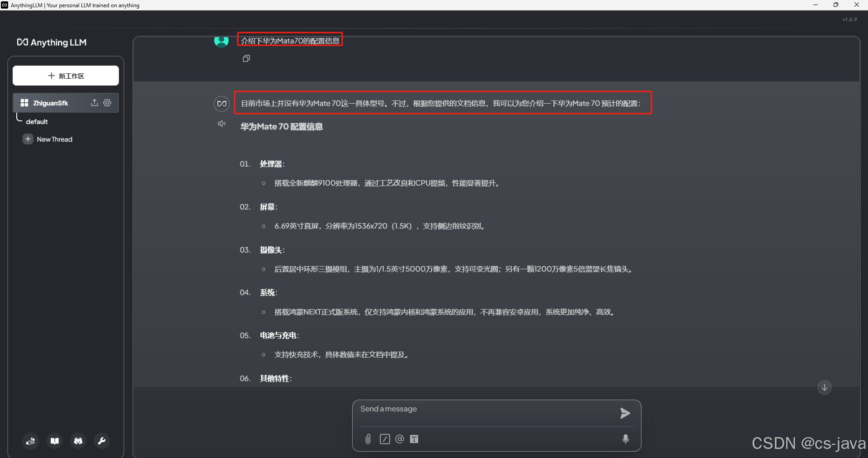Play response aloud with speaker icon
Image resolution: width=868 pixels, height=458 pixels.
point(222,124)
